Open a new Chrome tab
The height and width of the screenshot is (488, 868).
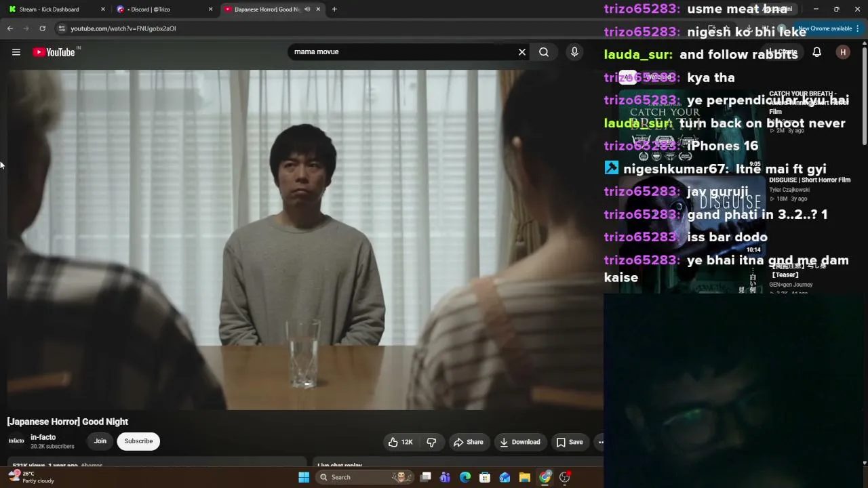(334, 9)
